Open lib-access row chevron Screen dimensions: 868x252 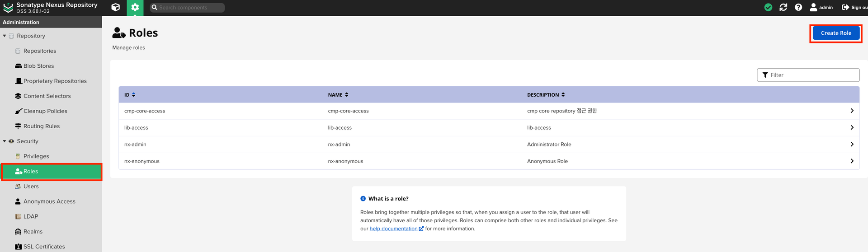tap(852, 127)
